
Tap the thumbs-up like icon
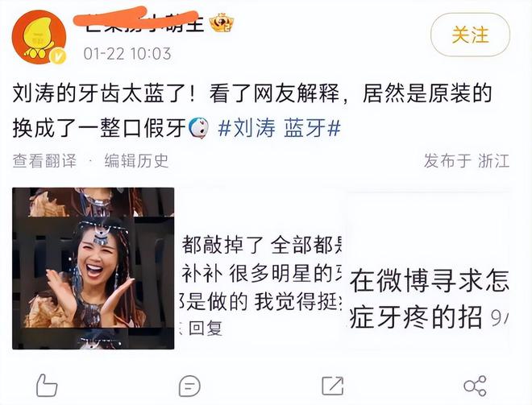(47, 386)
